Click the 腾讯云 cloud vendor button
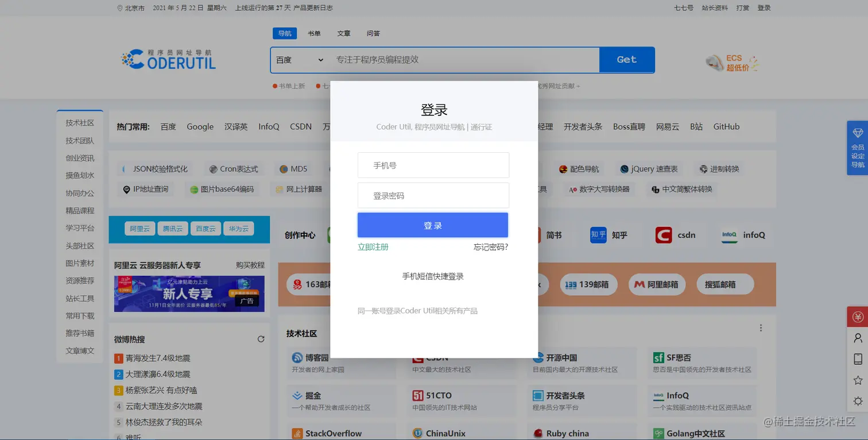 coord(172,229)
